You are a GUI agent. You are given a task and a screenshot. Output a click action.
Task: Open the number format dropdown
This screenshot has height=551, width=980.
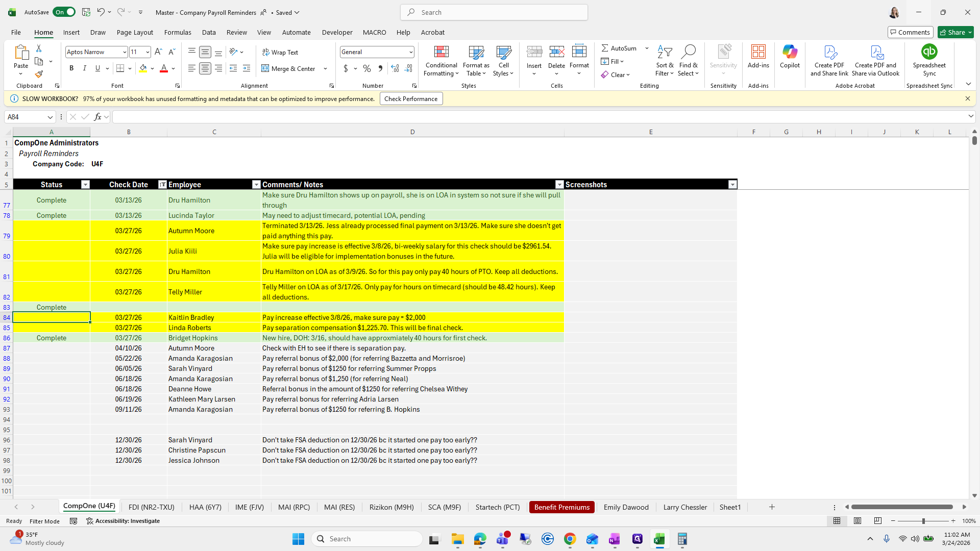(410, 52)
